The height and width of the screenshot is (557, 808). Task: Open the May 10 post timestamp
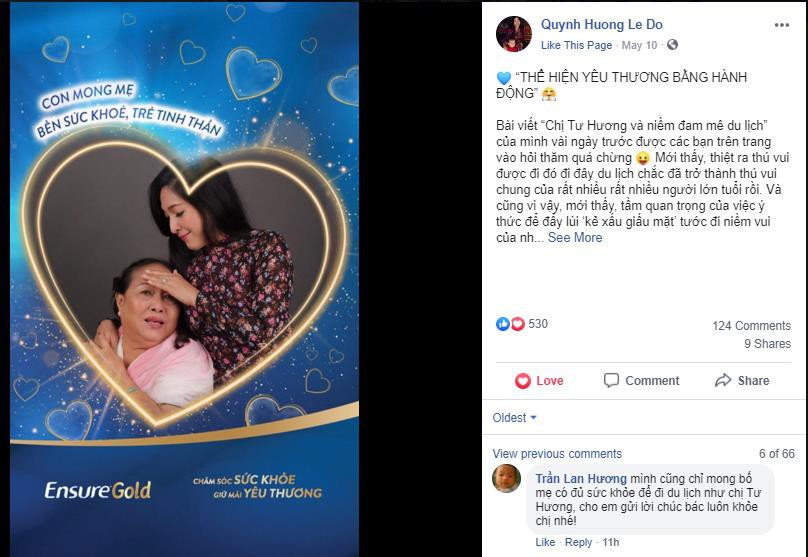pyautogui.click(x=639, y=45)
